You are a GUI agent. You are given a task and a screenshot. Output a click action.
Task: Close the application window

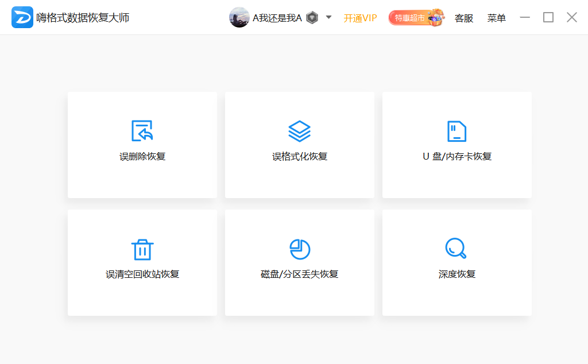572,17
